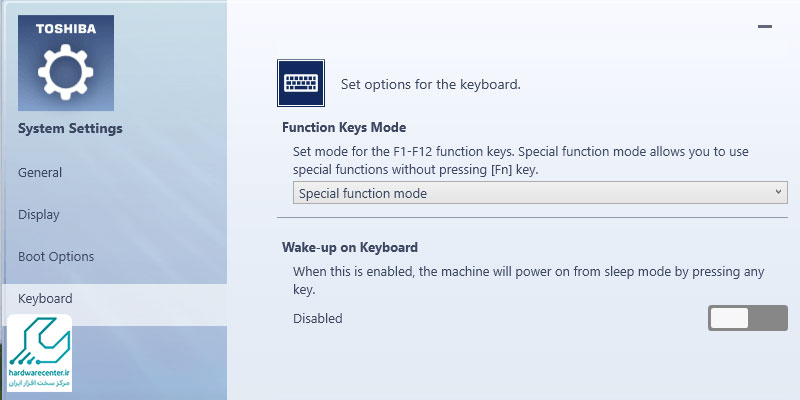Click the Wake-up on Keyboard heading
The height and width of the screenshot is (400, 800).
[x=350, y=247]
